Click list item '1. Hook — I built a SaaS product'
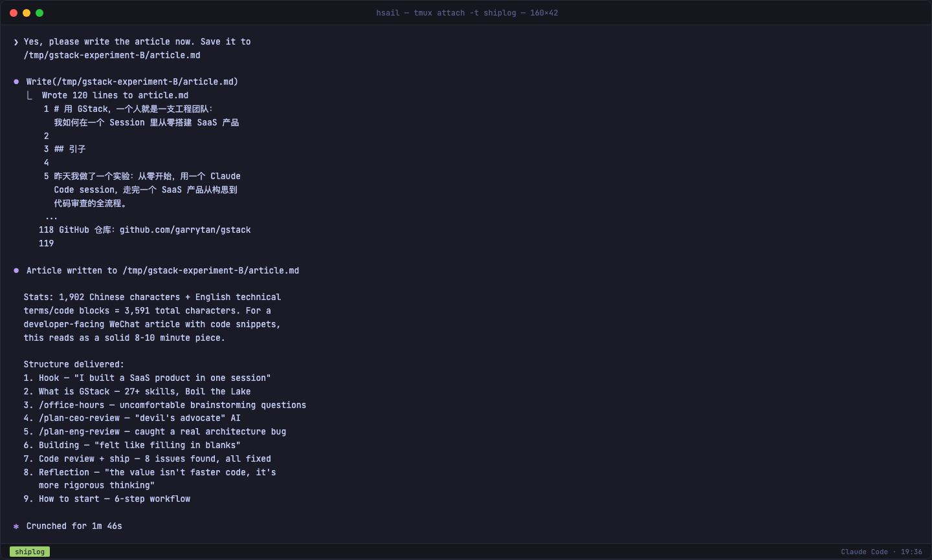This screenshot has width=932, height=560. [148, 378]
